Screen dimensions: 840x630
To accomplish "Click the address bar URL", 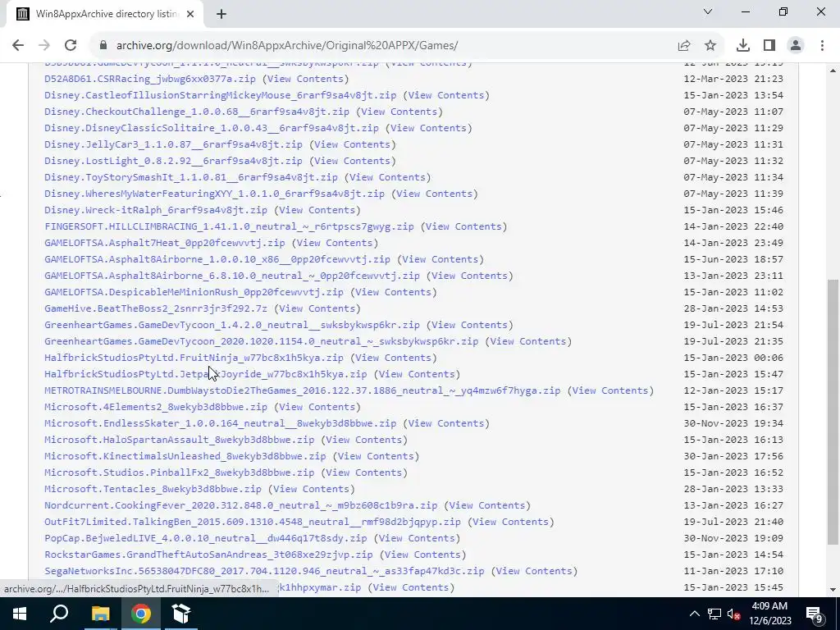I will coord(287,46).
